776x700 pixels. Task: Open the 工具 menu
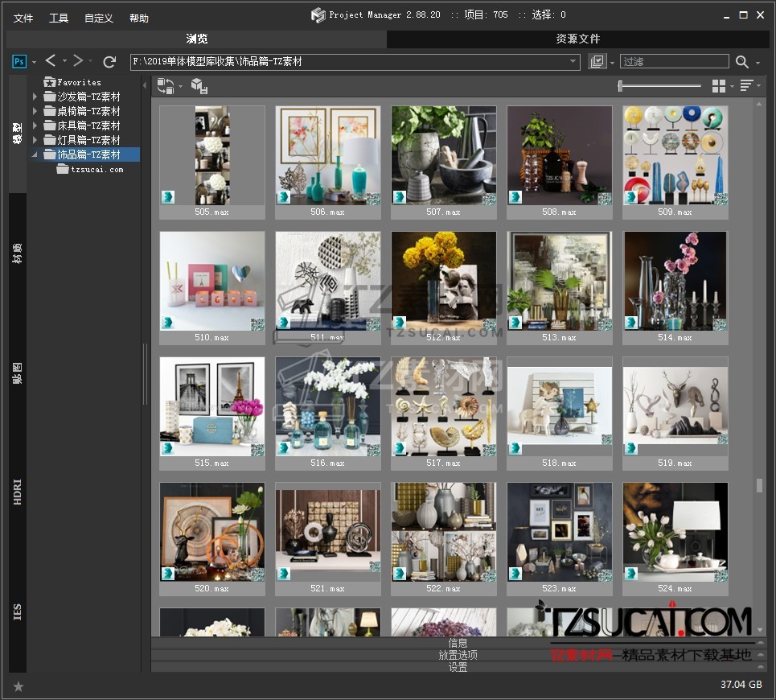click(x=59, y=18)
